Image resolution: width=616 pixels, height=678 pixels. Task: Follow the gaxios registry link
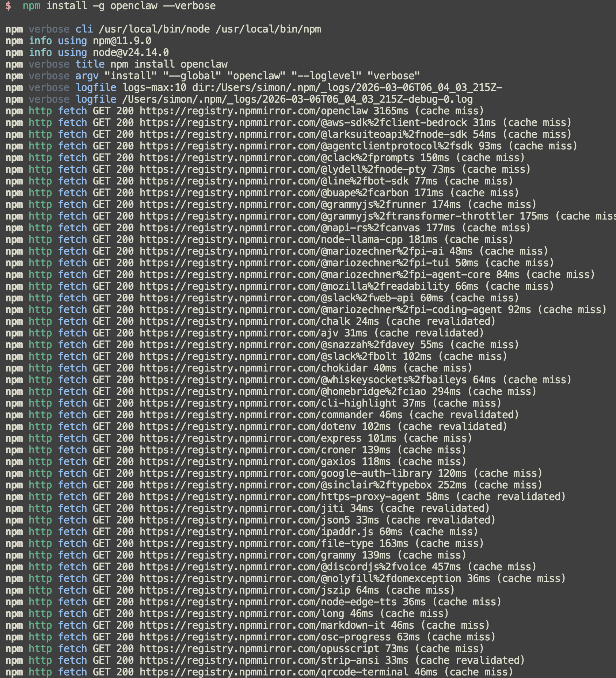[248, 462]
